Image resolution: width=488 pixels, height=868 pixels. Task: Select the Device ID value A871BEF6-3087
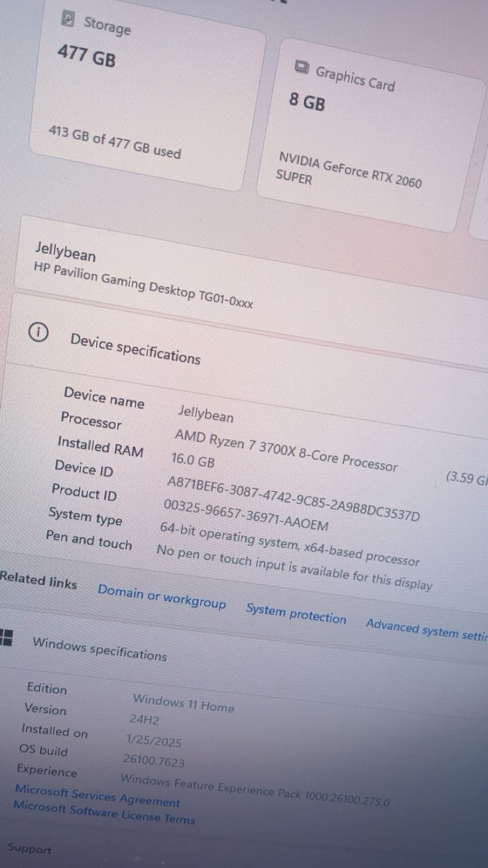click(x=293, y=499)
